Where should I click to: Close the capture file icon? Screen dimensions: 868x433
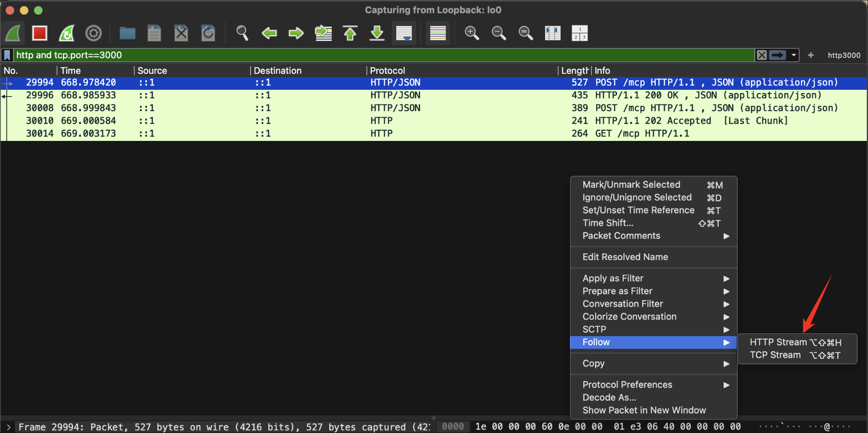tap(181, 33)
